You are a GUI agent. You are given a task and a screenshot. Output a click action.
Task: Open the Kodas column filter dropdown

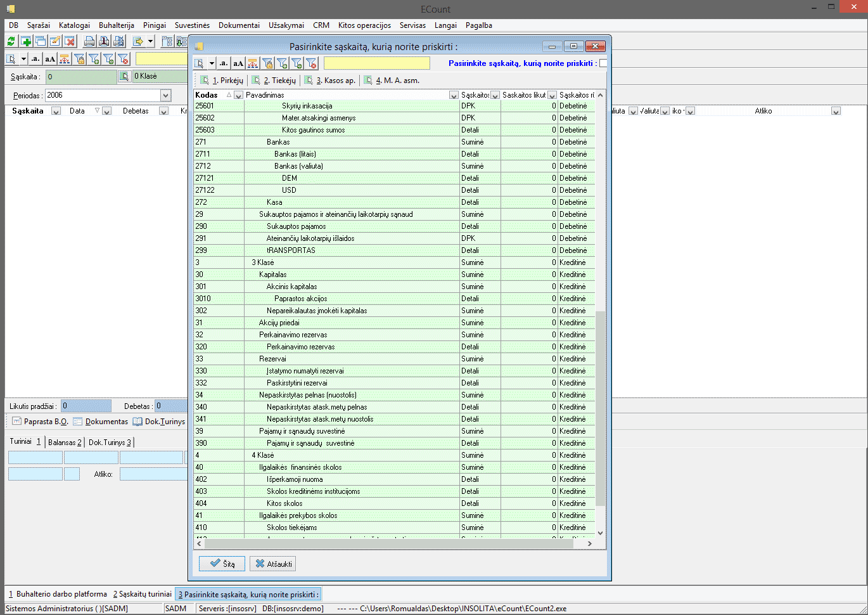(238, 95)
